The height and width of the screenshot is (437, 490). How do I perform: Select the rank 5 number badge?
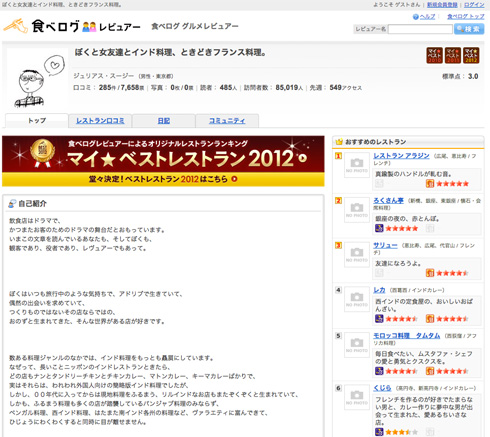[x=338, y=335]
